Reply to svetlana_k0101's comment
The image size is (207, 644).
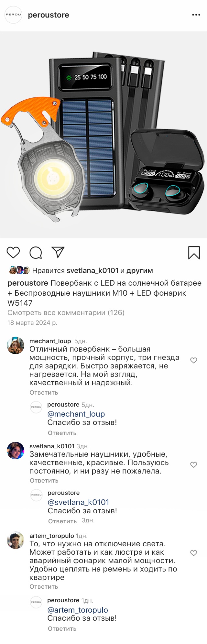click(44, 480)
